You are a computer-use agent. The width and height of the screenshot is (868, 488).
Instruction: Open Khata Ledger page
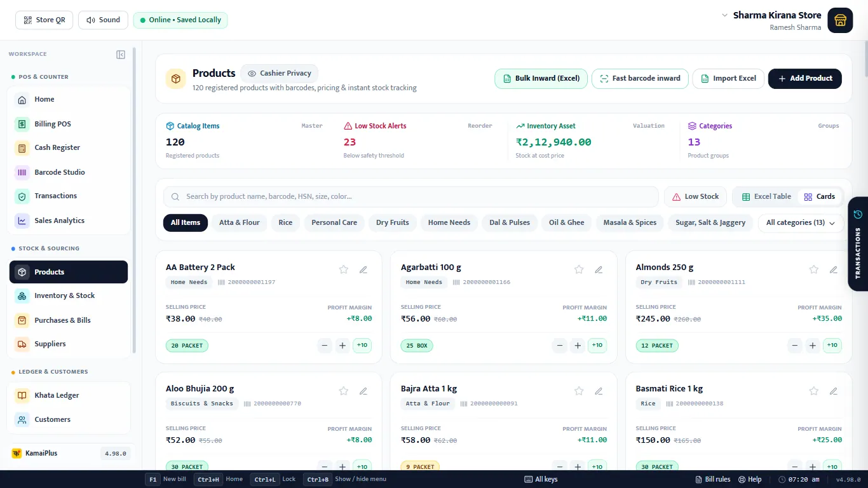(x=69, y=395)
